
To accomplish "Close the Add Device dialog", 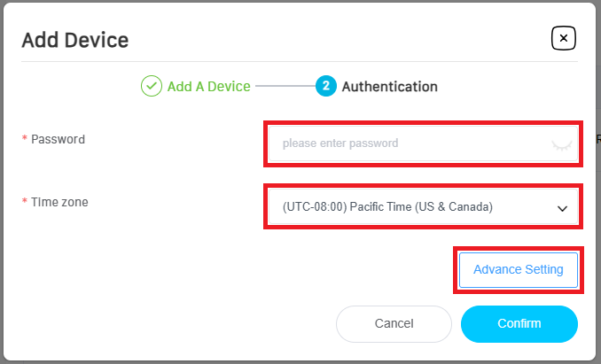I will tap(564, 38).
